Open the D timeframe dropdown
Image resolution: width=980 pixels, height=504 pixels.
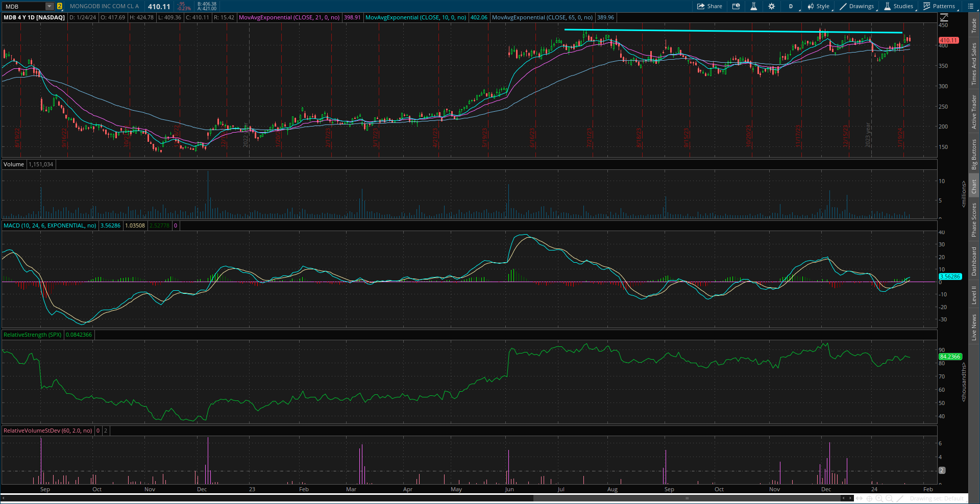[791, 6]
